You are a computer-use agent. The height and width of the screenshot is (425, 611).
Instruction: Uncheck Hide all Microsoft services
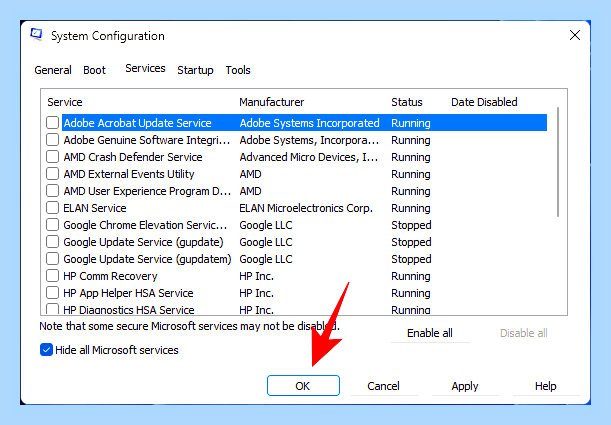click(x=46, y=350)
